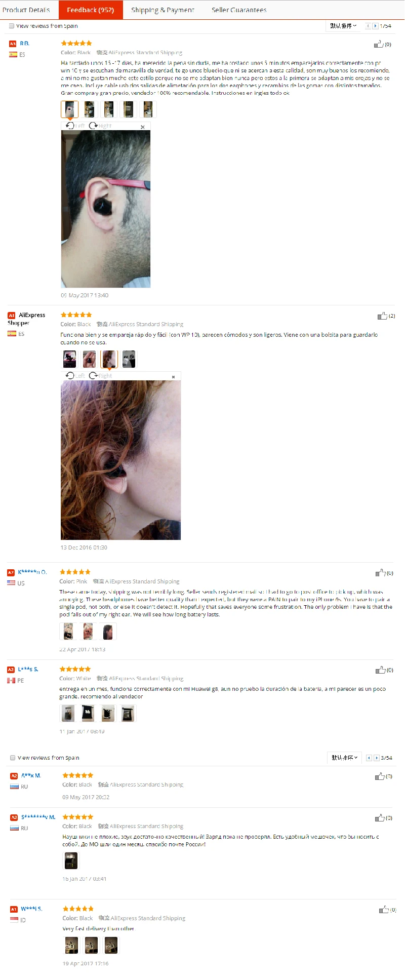The width and height of the screenshot is (405, 980).
Task: Go to next review page from 1/54
Action: coord(375,26)
